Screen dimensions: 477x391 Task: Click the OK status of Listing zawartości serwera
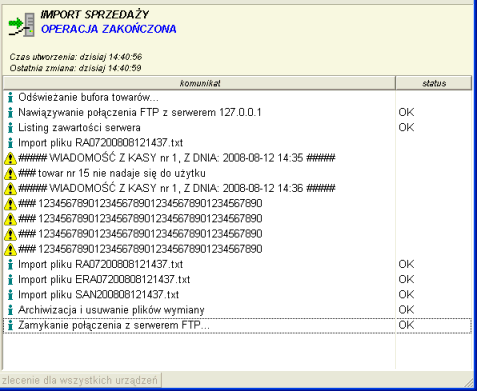406,128
